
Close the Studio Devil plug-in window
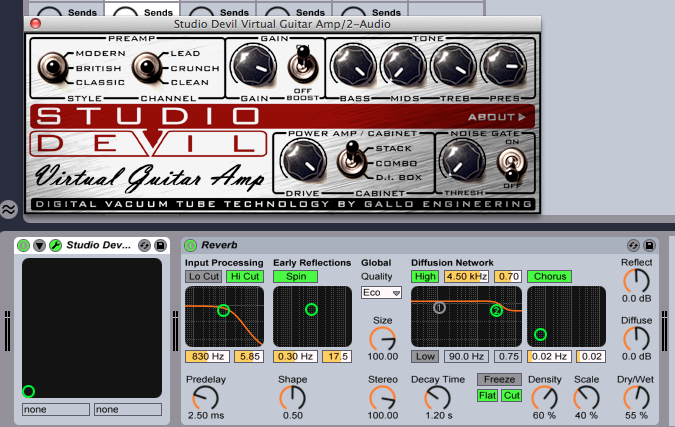pos(35,24)
